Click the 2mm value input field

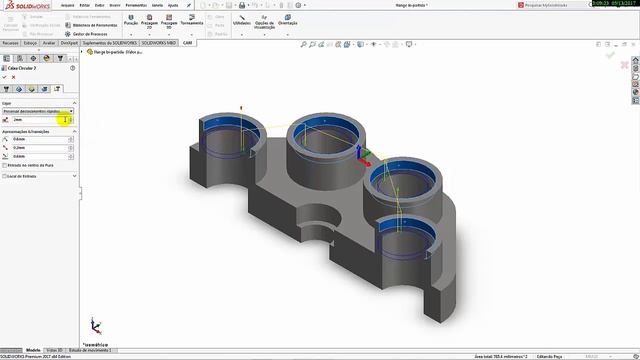(x=40, y=120)
